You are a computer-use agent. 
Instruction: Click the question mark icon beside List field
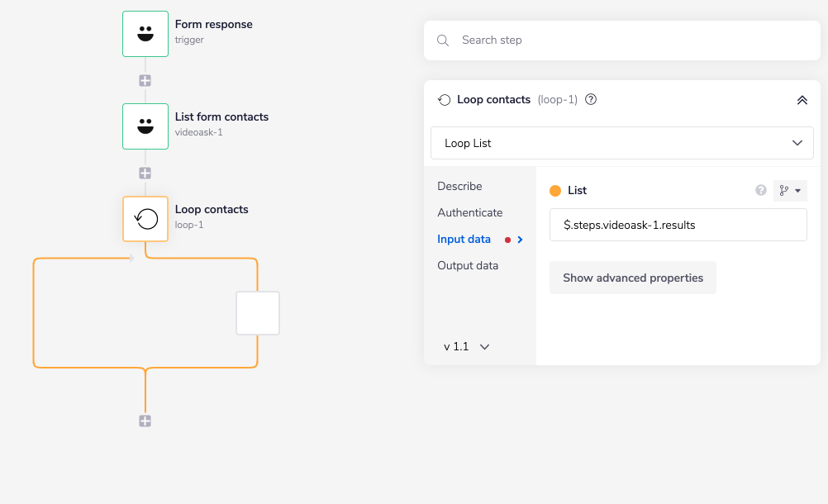click(760, 190)
